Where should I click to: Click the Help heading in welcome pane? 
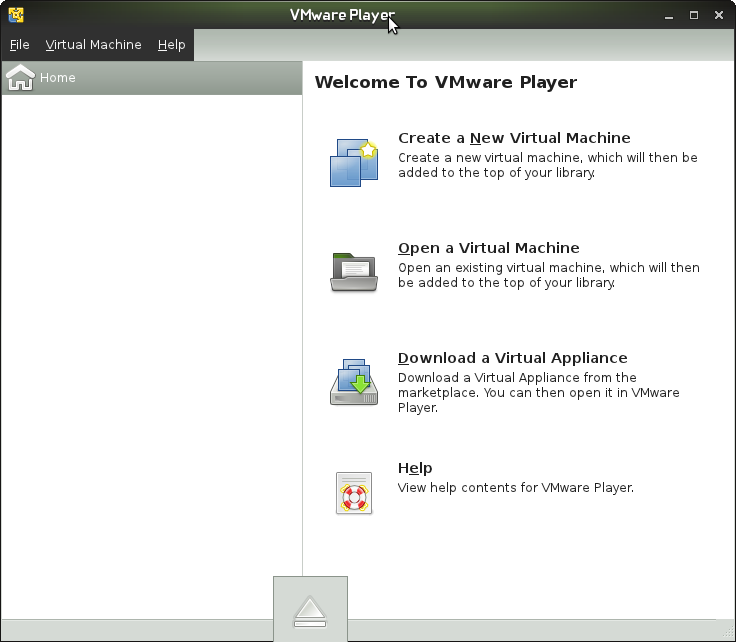[415, 468]
